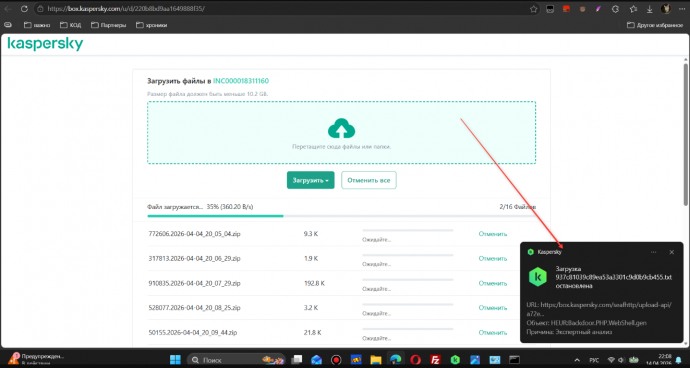Open File Explorer from the taskbar
Viewport: 690px width, 368px height.
pos(375,360)
